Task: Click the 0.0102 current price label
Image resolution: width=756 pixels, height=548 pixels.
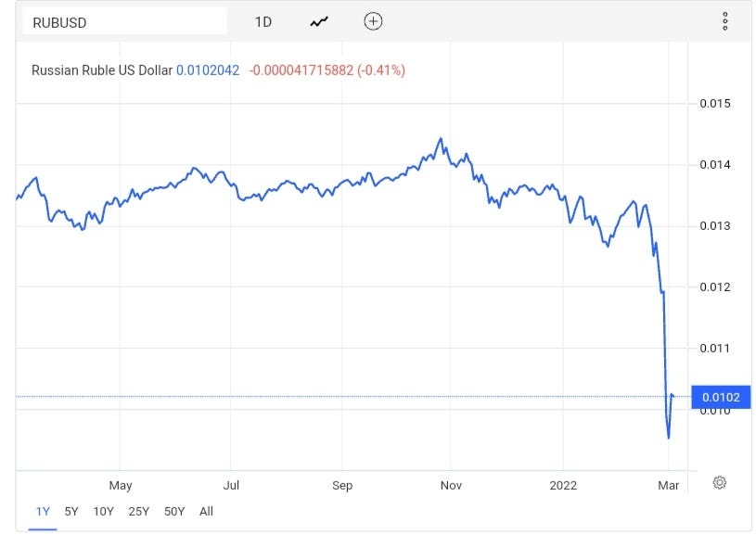Action: tap(721, 397)
